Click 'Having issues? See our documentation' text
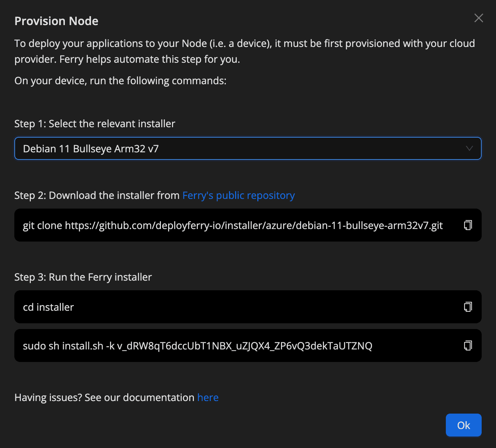The height and width of the screenshot is (448, 496). click(104, 397)
